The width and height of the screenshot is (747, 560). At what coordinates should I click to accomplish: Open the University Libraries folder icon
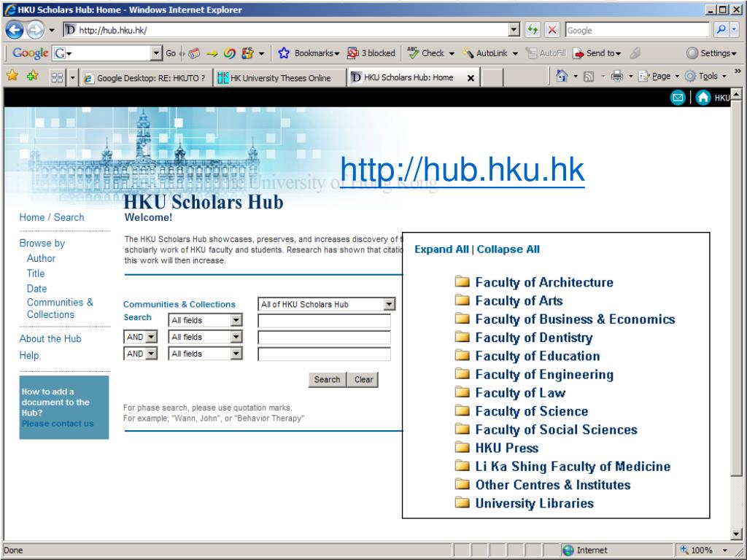click(462, 502)
